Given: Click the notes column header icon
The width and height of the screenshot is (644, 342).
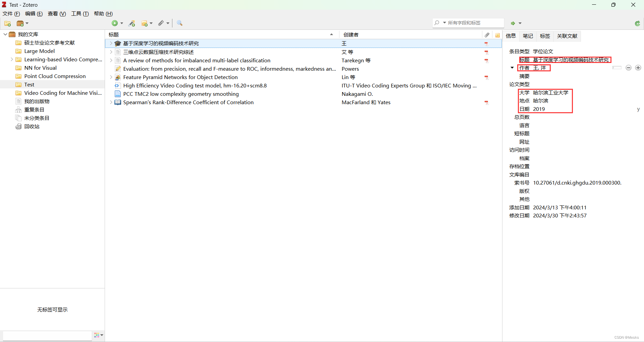Looking at the screenshot, I should click(x=497, y=35).
